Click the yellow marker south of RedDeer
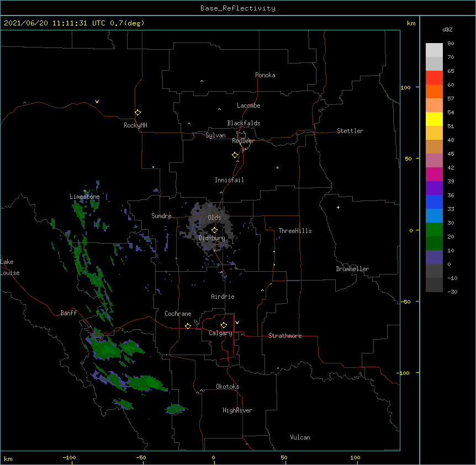 [x=235, y=155]
